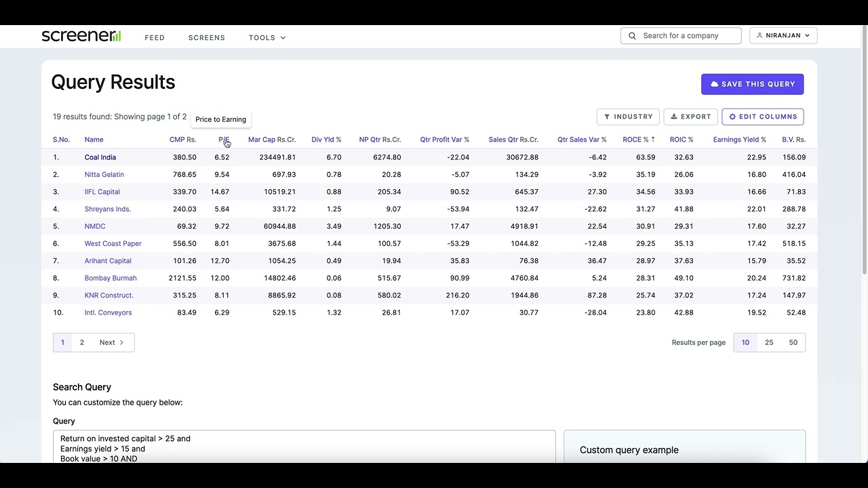Click inside the Query text area
This screenshot has height=488, width=868.
tap(304, 447)
